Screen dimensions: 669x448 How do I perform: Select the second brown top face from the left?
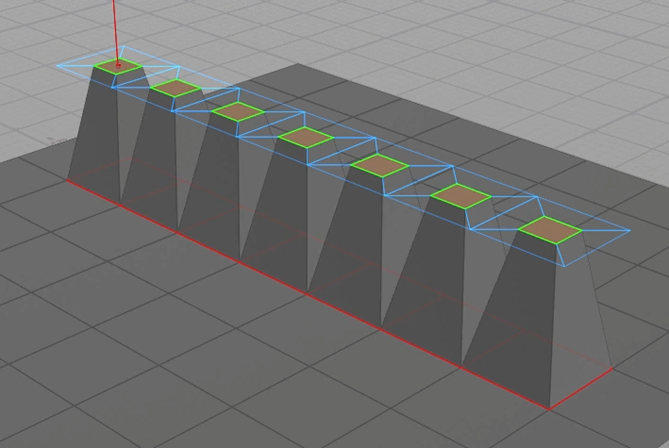pyautogui.click(x=175, y=88)
